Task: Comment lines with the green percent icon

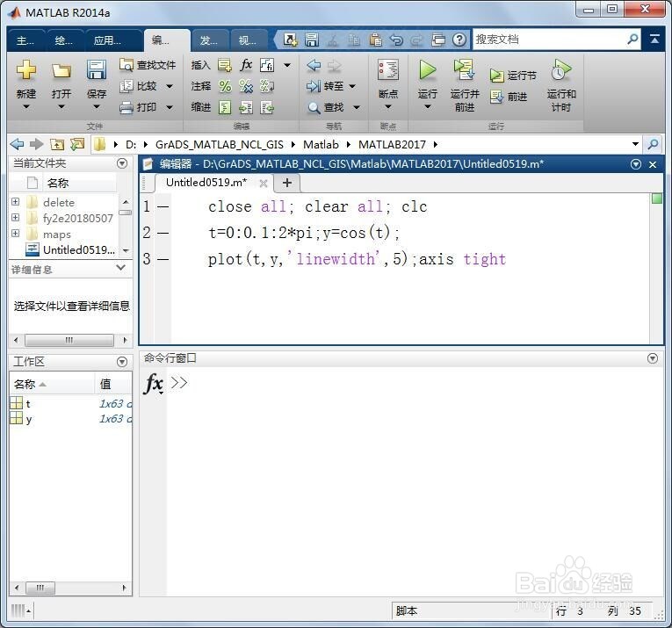Action: (x=225, y=86)
